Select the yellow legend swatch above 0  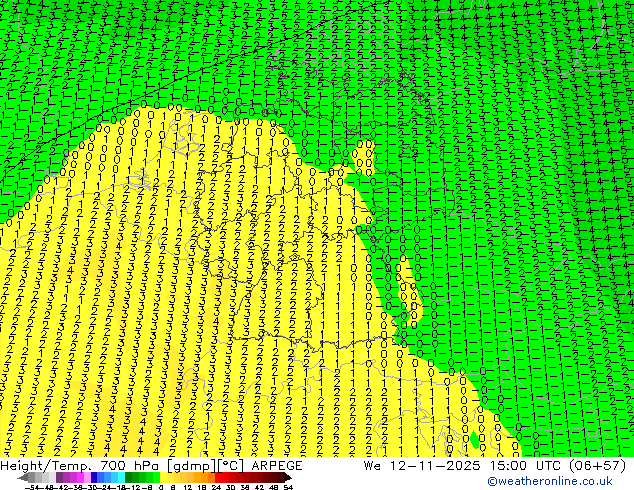[164, 478]
